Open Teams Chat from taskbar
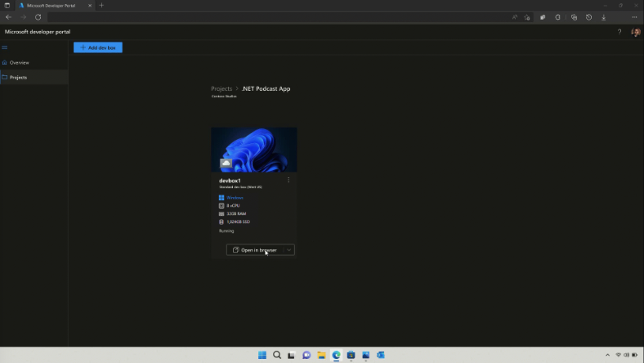 pyautogui.click(x=306, y=355)
